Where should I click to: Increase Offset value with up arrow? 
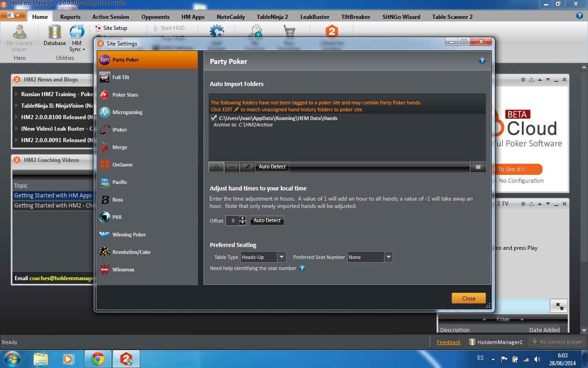pos(243,218)
